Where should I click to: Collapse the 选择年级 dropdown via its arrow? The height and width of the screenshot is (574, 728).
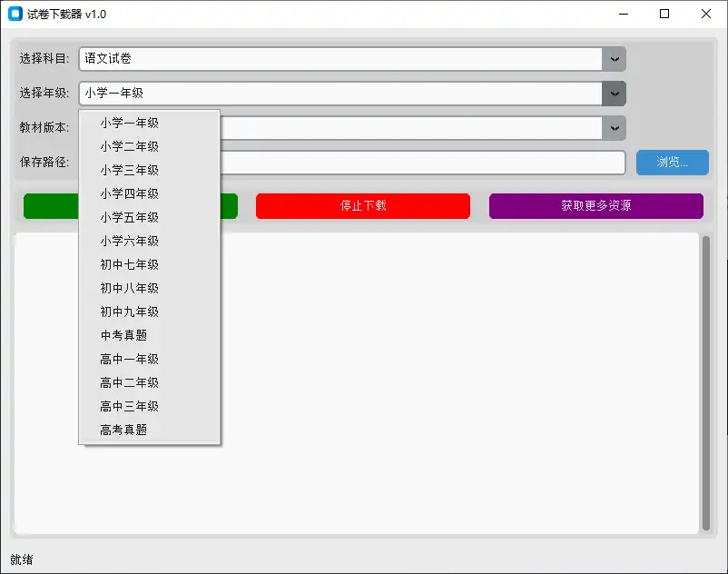(x=613, y=93)
